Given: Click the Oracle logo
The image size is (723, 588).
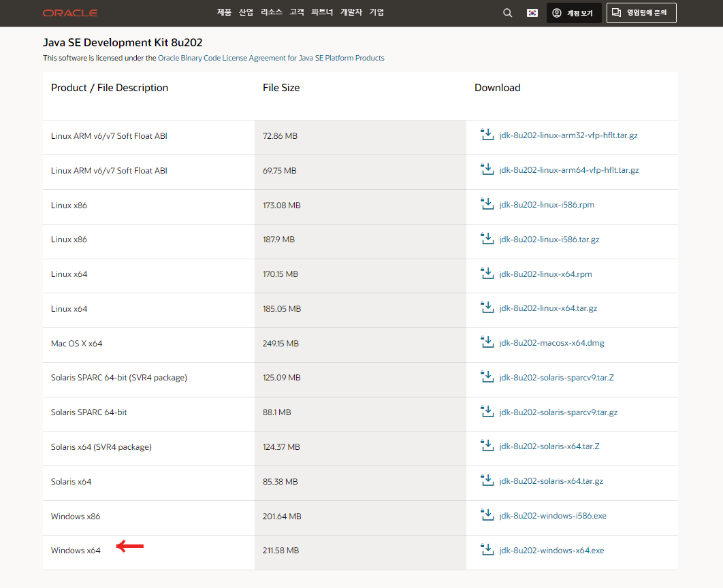Looking at the screenshot, I should pyautogui.click(x=70, y=13).
